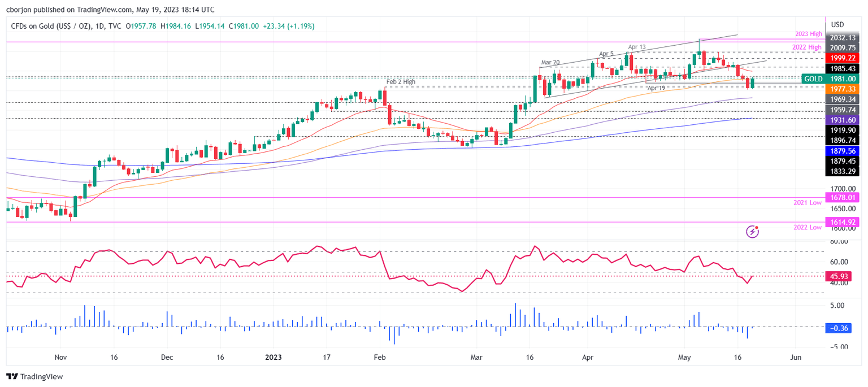Select the GOLD price label on the scale

pos(815,79)
